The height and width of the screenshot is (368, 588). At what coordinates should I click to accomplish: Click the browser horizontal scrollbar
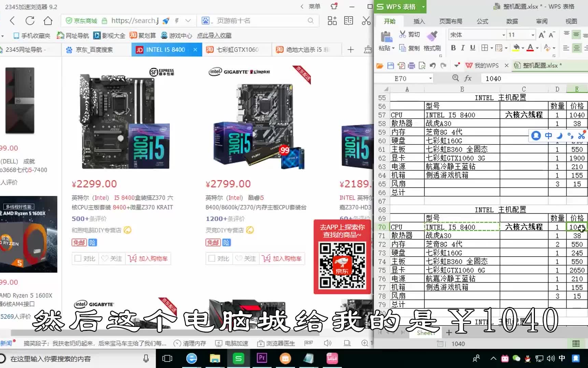(165, 333)
